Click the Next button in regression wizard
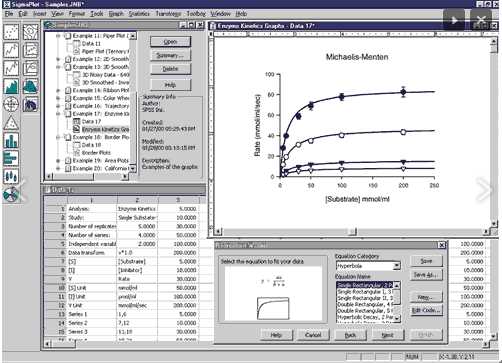 coord(387,335)
